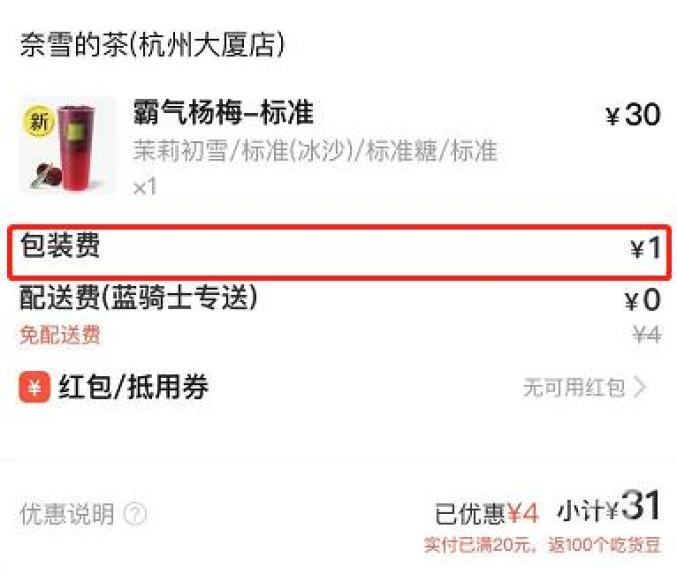Open the 红包/抵用券 row

[x=338, y=387]
